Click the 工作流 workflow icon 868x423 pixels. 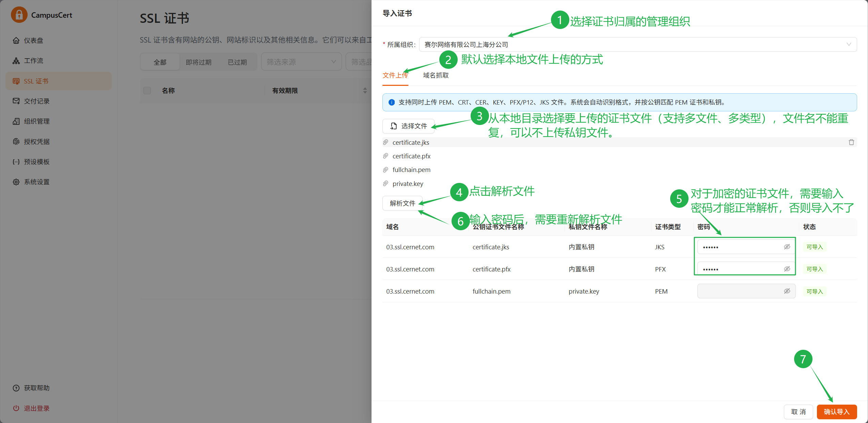coord(16,61)
